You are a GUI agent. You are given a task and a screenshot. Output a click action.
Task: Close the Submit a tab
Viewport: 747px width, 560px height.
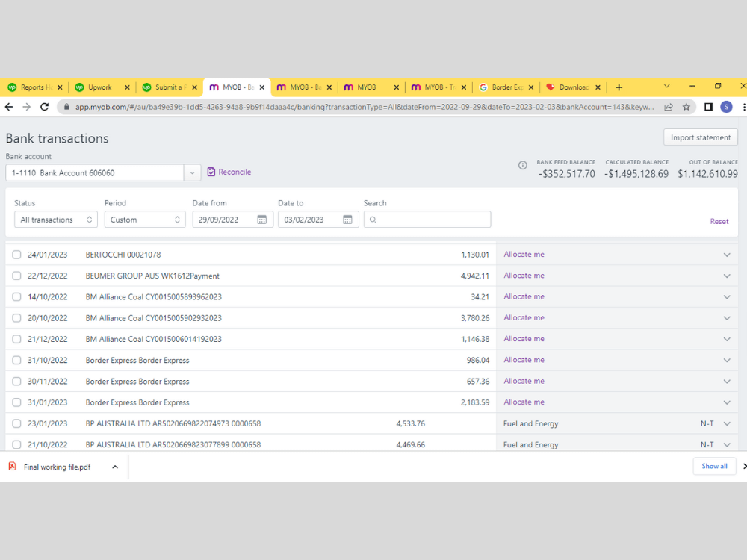point(194,87)
